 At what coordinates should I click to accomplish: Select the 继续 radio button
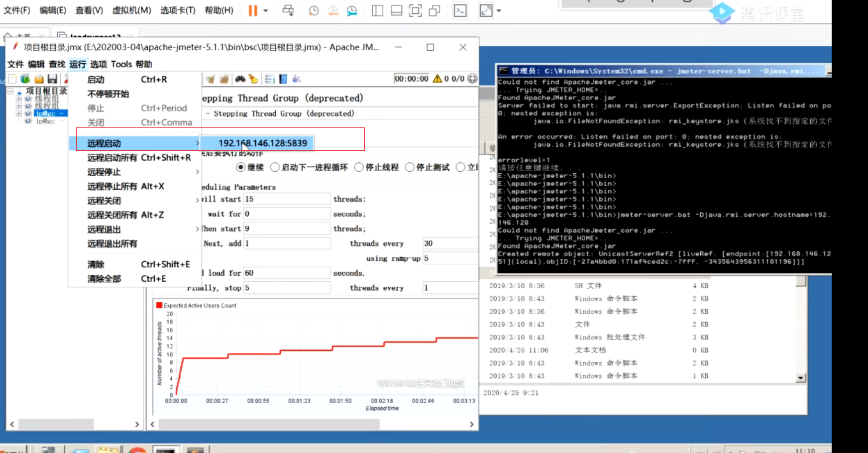coord(241,167)
